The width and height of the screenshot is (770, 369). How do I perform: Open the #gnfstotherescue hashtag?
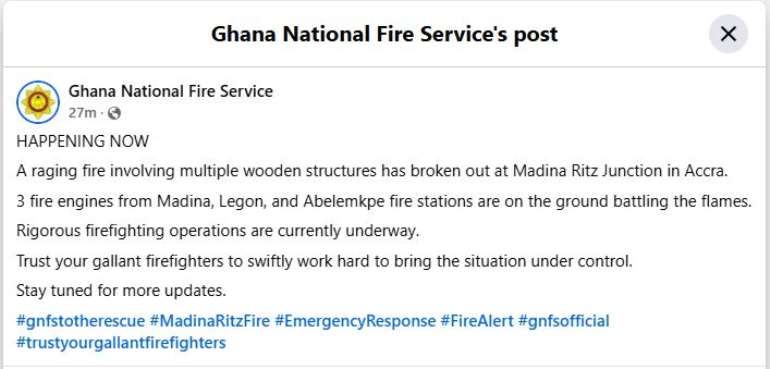click(81, 321)
